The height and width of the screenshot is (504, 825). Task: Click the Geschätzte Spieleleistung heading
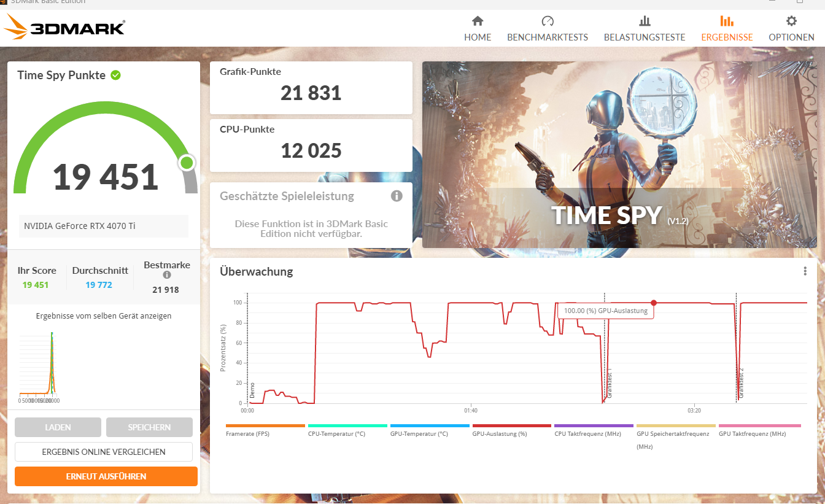pyautogui.click(x=287, y=196)
